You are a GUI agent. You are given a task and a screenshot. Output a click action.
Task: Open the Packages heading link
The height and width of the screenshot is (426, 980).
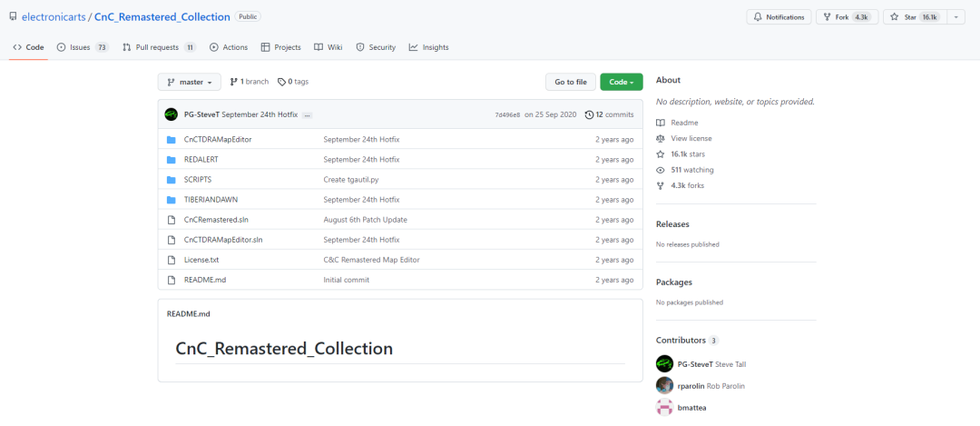[673, 282]
